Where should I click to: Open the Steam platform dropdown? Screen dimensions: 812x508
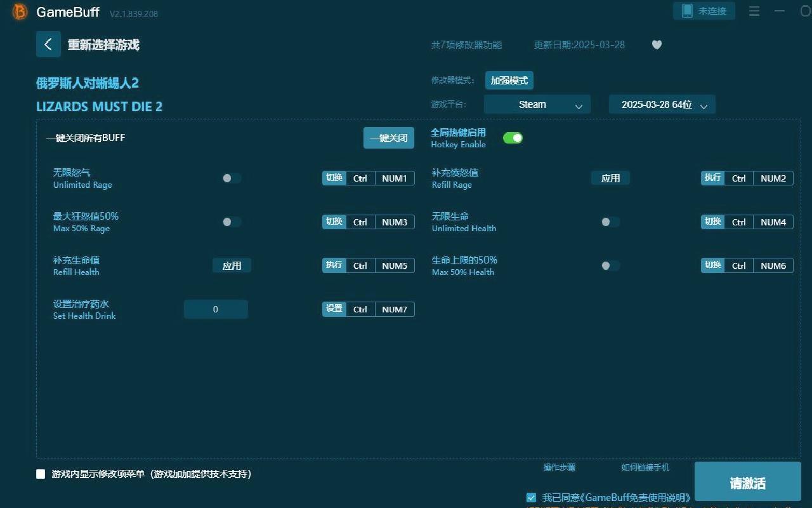click(x=537, y=105)
